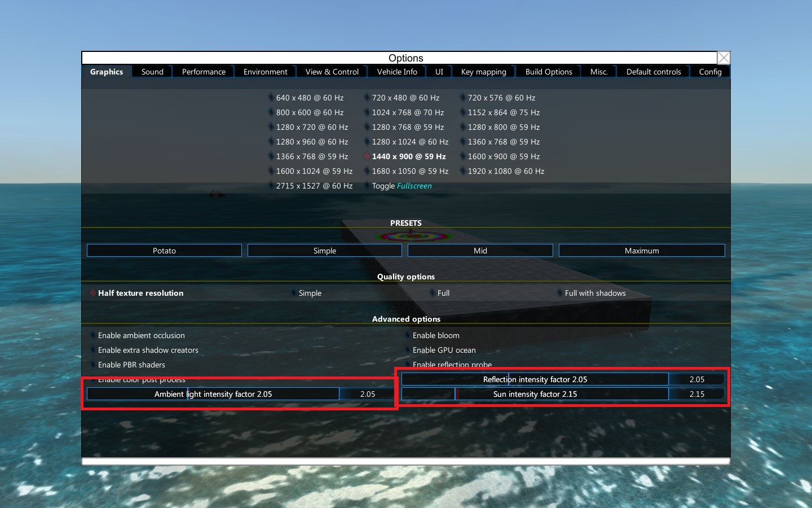Click the Reflection intensity value field 2.05
Screen dimensions: 812x508
[696, 379]
